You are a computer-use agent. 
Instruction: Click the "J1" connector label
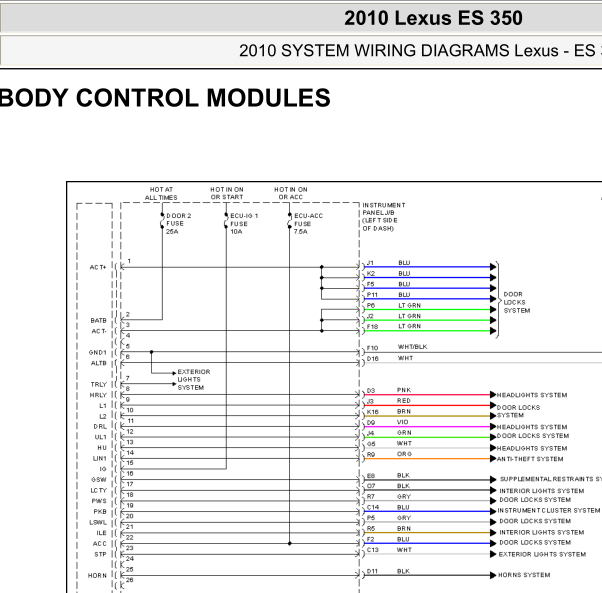370,263
